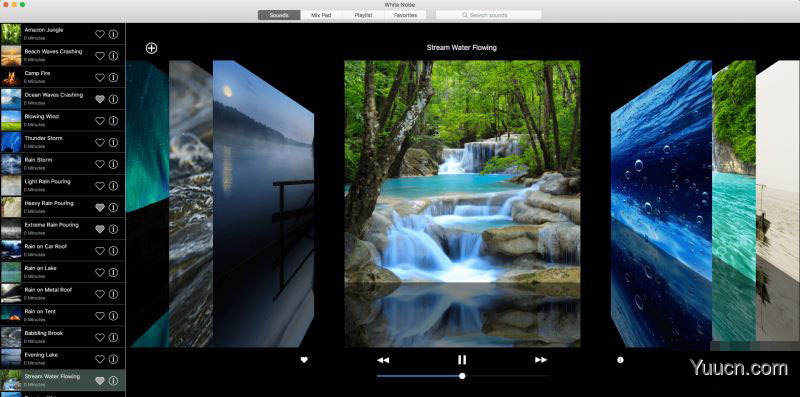
Task: Toggle Thunder Storm favorite heart
Action: [x=100, y=142]
